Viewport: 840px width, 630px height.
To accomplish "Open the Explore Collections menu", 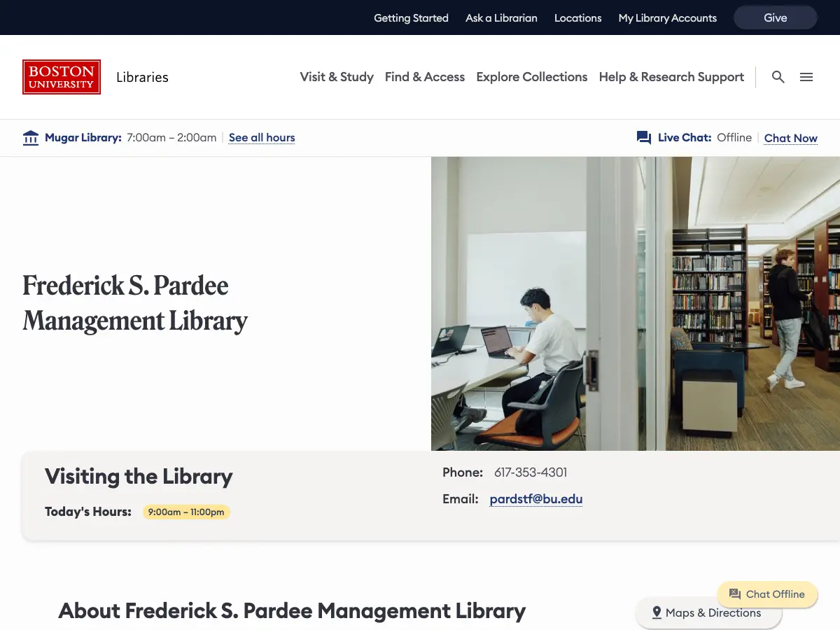I will click(532, 77).
